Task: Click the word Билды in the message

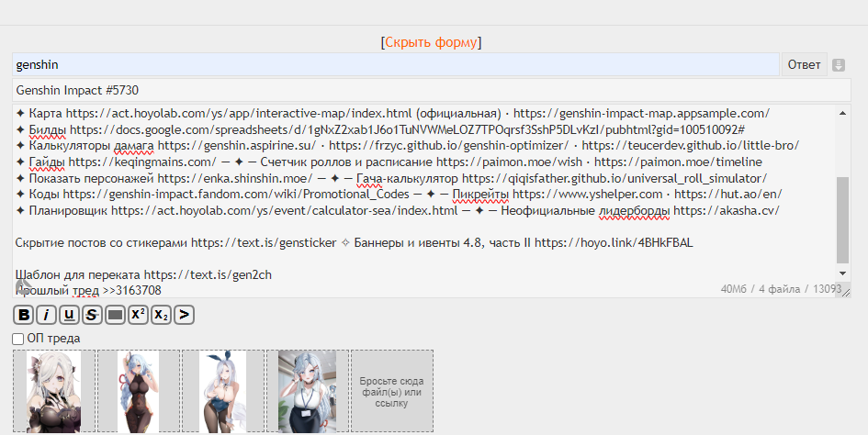Action: pyautogui.click(x=48, y=129)
